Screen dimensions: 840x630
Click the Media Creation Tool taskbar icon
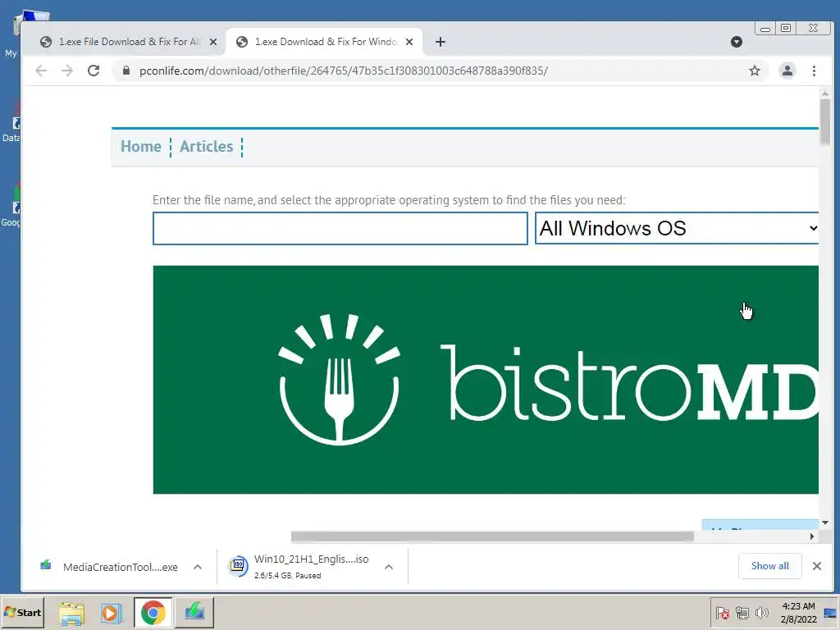pos(194,612)
